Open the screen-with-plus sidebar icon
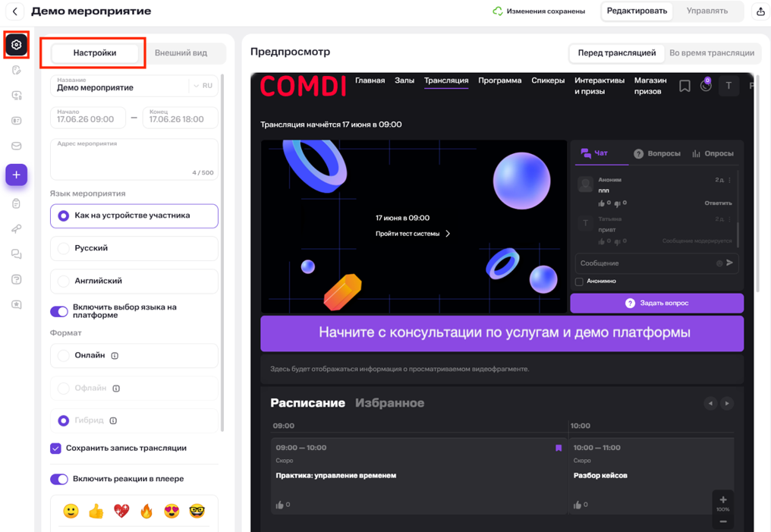Viewport: 771px width, 532px height. pyautogui.click(x=16, y=96)
